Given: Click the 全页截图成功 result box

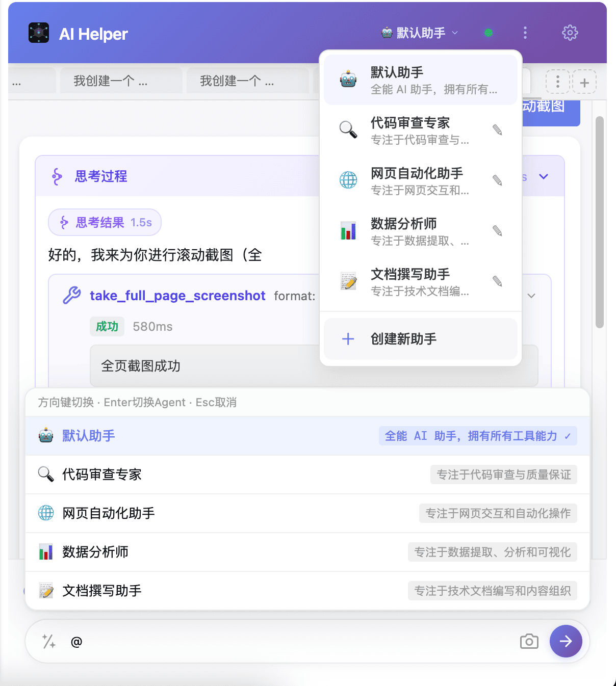Looking at the screenshot, I should [314, 366].
